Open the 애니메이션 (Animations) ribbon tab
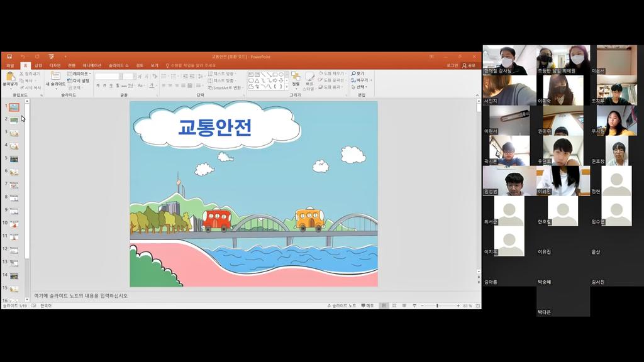 pyautogui.click(x=92, y=65)
